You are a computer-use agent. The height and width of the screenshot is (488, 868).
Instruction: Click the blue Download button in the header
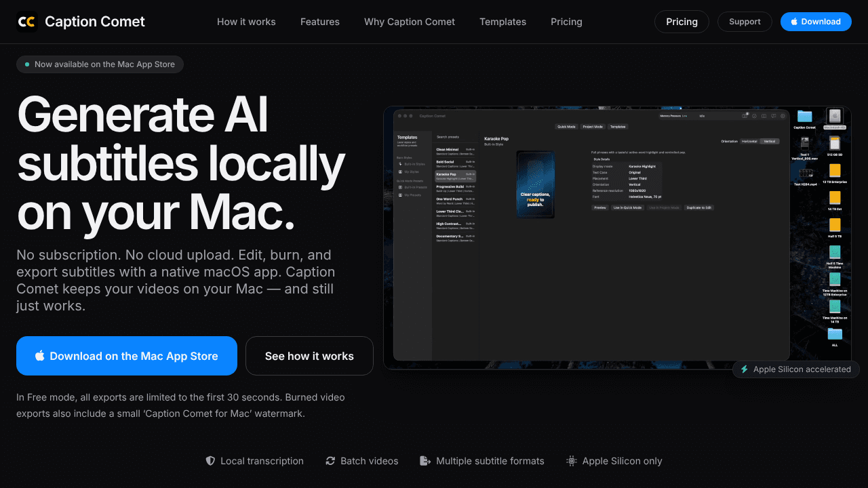tap(816, 22)
